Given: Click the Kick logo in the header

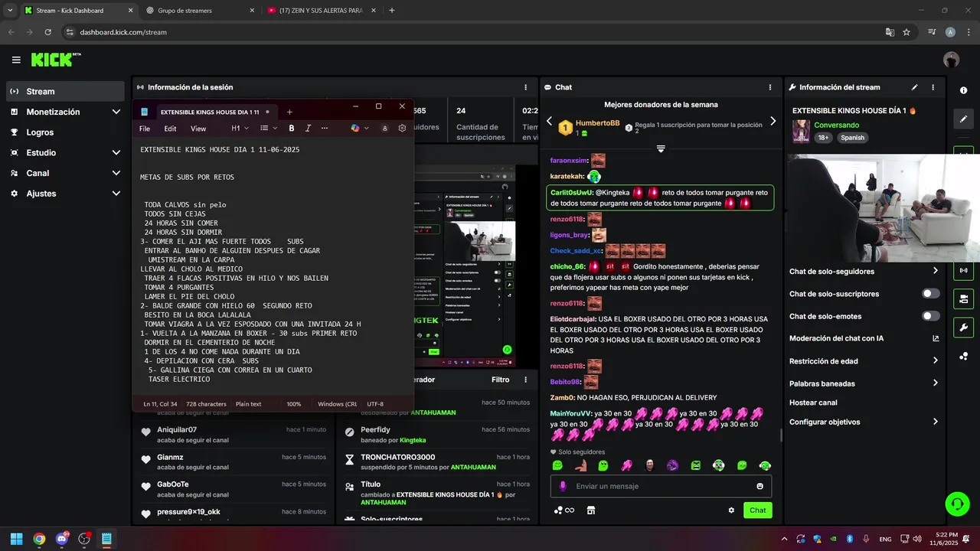Looking at the screenshot, I should tap(55, 60).
